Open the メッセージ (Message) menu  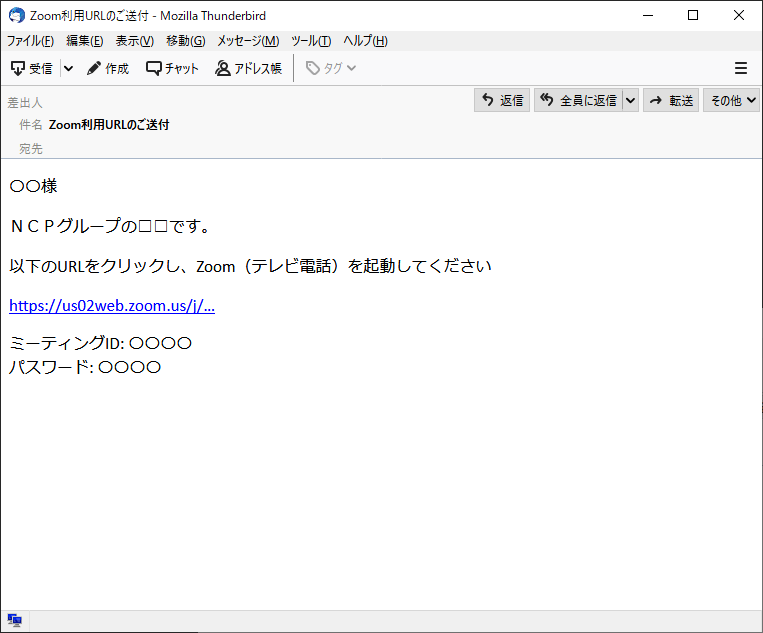click(248, 41)
